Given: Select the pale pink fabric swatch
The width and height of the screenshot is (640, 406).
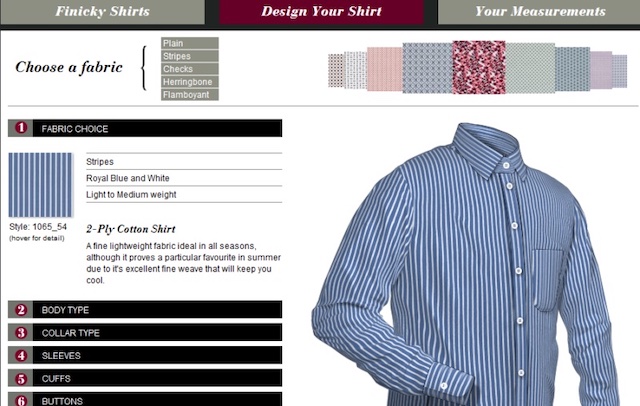Looking at the screenshot, I should pyautogui.click(x=384, y=69).
